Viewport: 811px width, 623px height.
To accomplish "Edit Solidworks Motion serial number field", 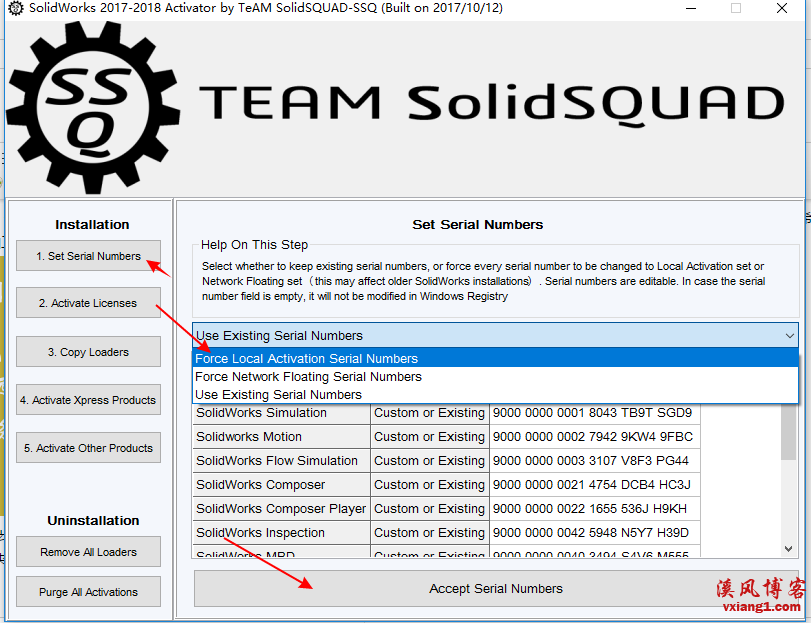I will [x=595, y=436].
